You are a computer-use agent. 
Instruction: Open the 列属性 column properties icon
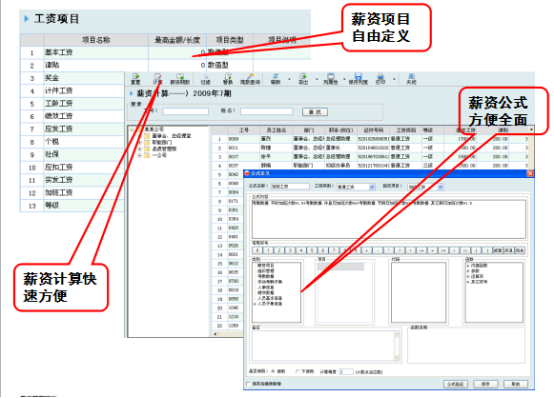tap(330, 78)
